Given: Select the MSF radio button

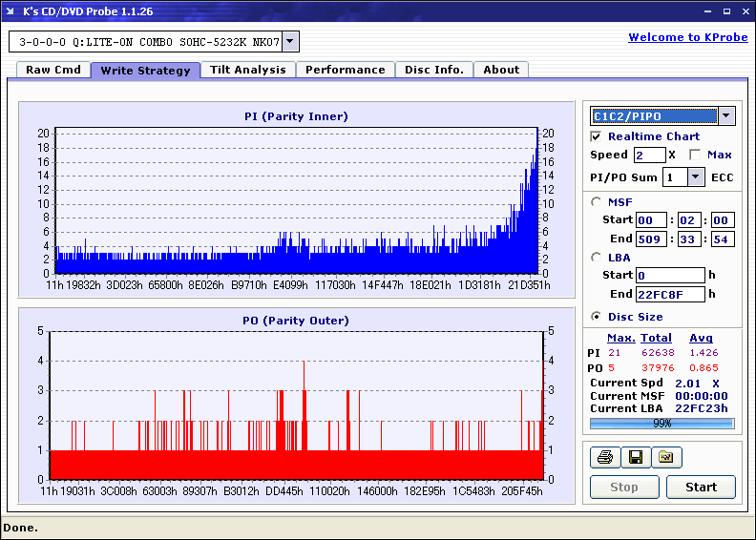Looking at the screenshot, I should (x=597, y=202).
